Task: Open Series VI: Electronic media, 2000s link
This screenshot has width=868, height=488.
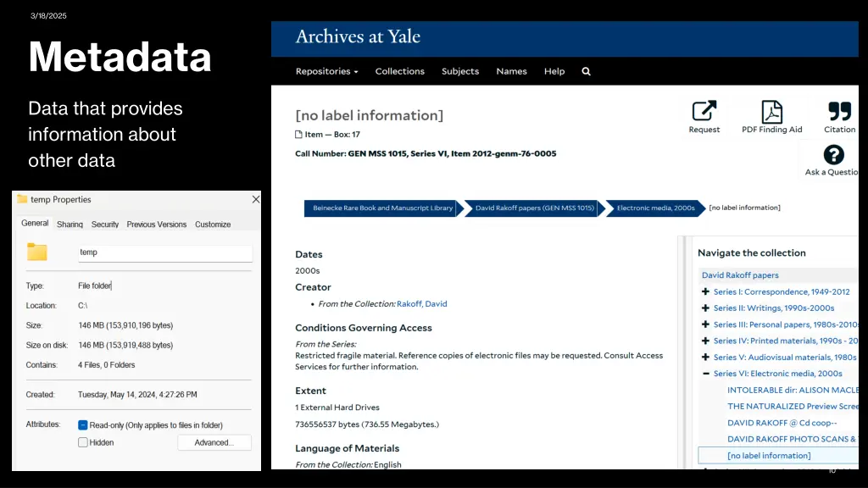Action: [778, 374]
